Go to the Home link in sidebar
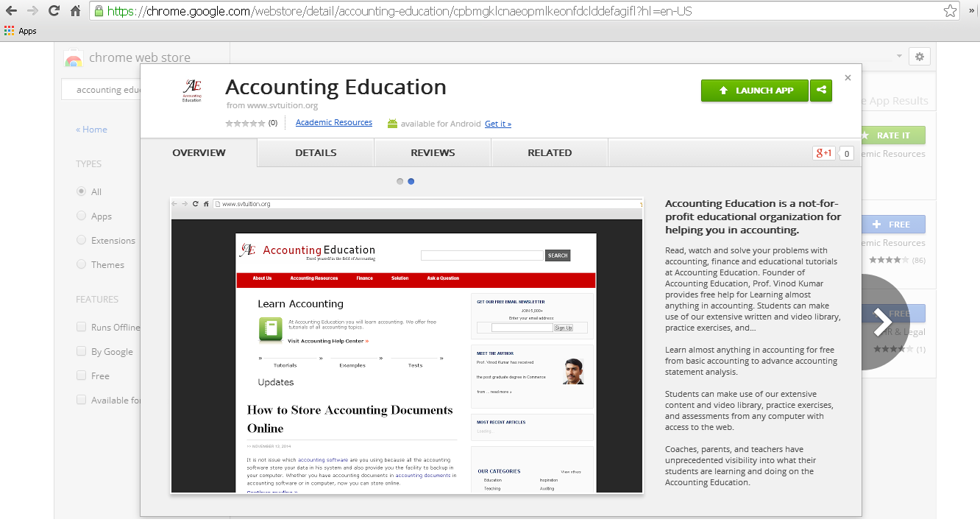The image size is (980, 522). [x=91, y=130]
